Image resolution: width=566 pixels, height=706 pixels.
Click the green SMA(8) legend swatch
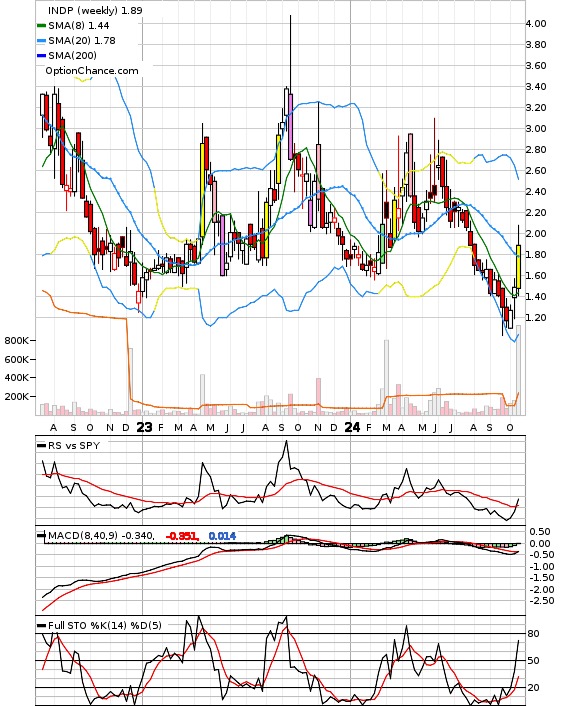(41, 26)
